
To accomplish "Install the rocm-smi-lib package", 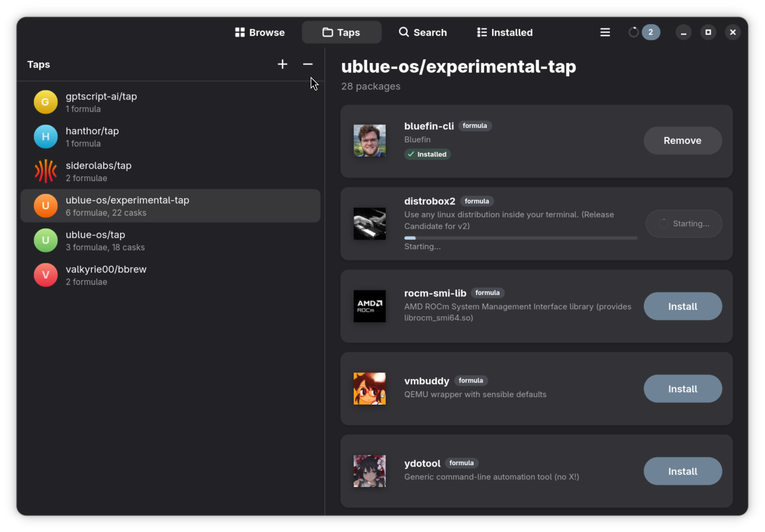I will click(683, 307).
